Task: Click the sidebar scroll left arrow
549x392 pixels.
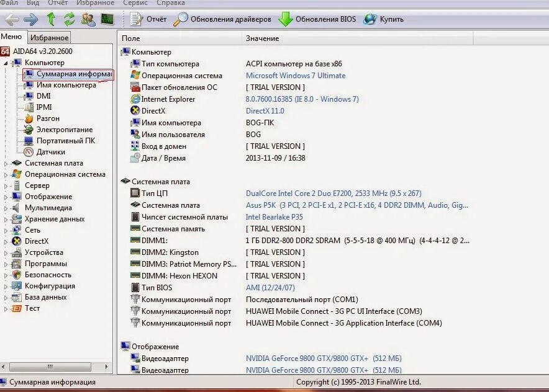Action: tap(3, 367)
